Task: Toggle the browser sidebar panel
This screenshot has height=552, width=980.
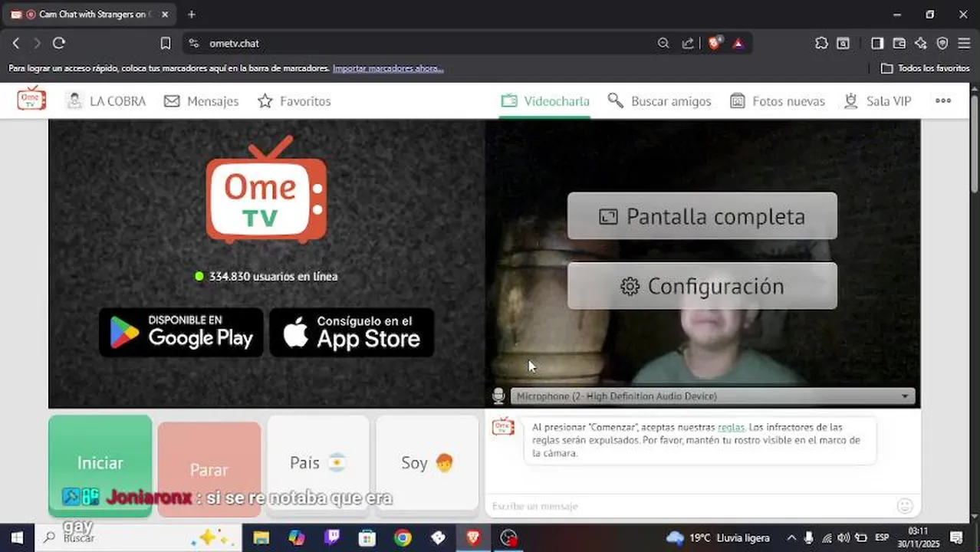Action: pyautogui.click(x=877, y=44)
